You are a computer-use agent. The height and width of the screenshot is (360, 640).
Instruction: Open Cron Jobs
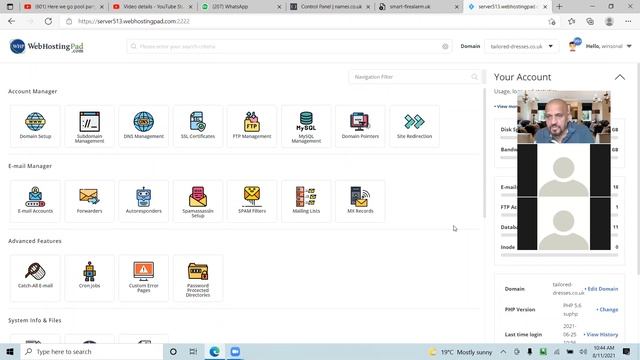coord(89,278)
